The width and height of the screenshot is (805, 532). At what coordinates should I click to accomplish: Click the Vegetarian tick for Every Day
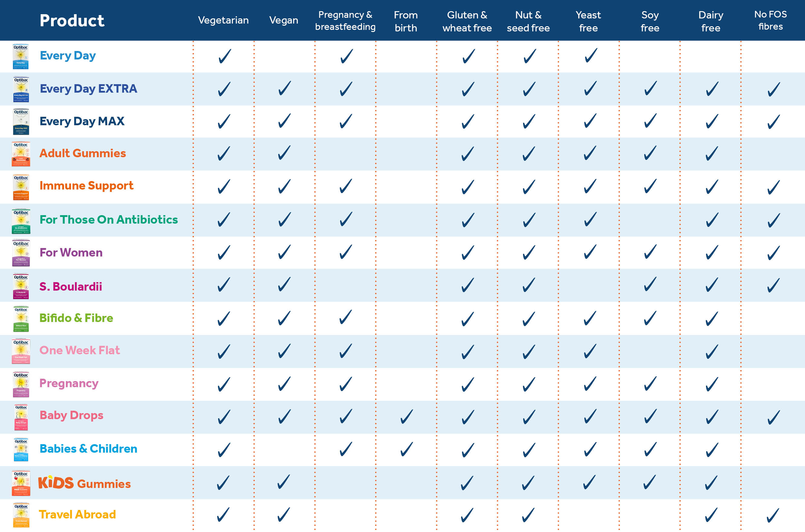225,56
